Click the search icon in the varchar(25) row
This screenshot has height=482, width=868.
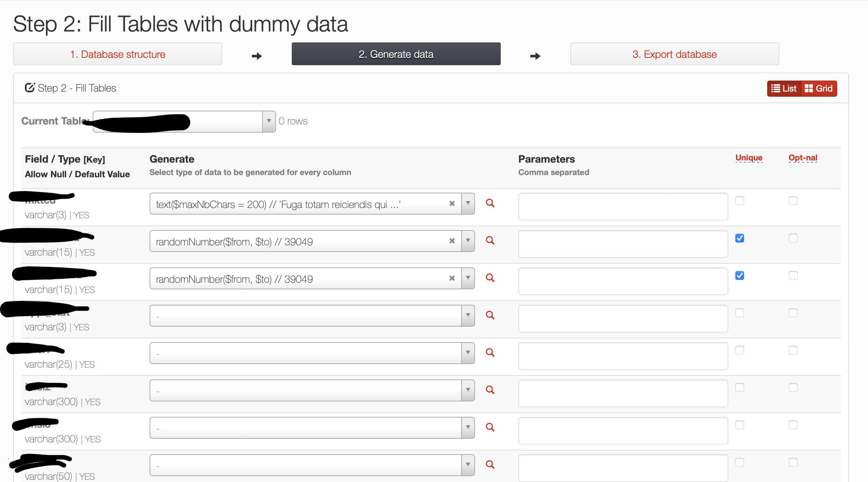[x=490, y=353]
